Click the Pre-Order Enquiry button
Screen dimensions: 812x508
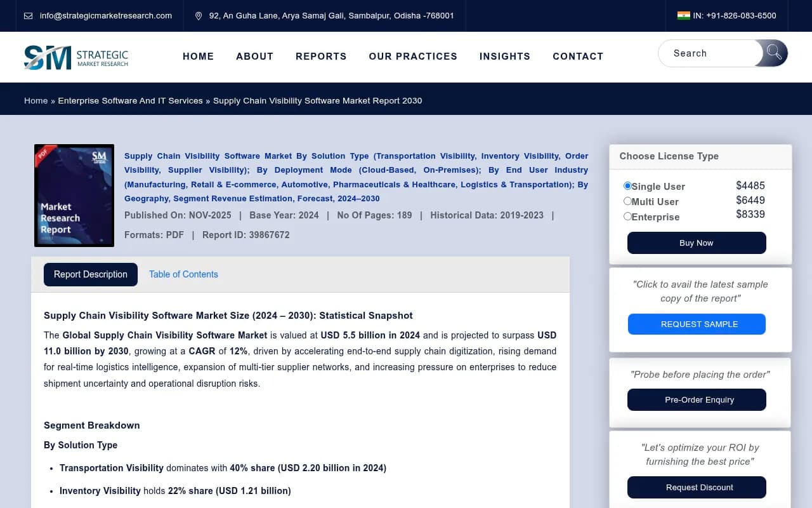[x=697, y=400]
